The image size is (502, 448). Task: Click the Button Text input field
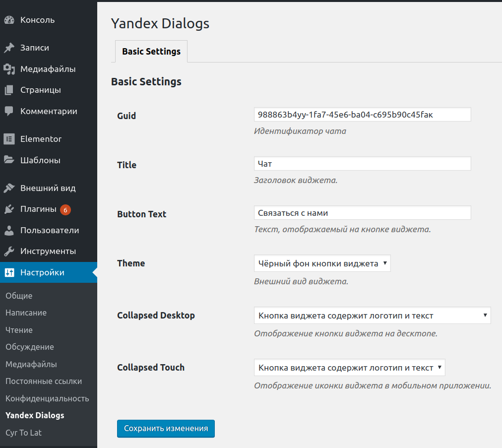pyautogui.click(x=363, y=213)
